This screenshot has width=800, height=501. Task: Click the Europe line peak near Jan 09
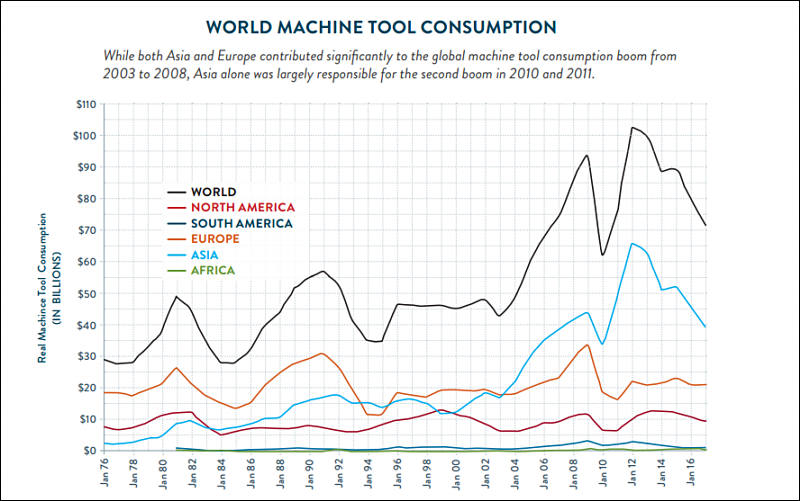coord(588,345)
